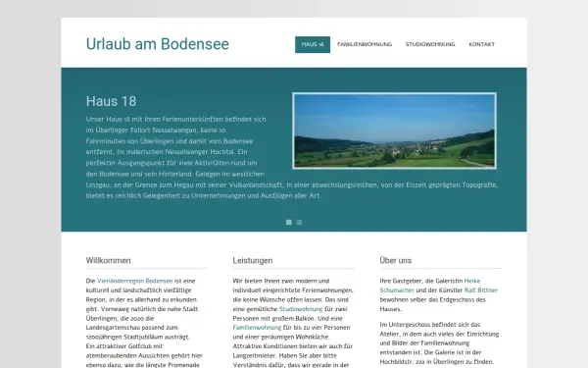
Task: Click the Urlaub am Bodensee site title
Action: pyautogui.click(x=158, y=44)
